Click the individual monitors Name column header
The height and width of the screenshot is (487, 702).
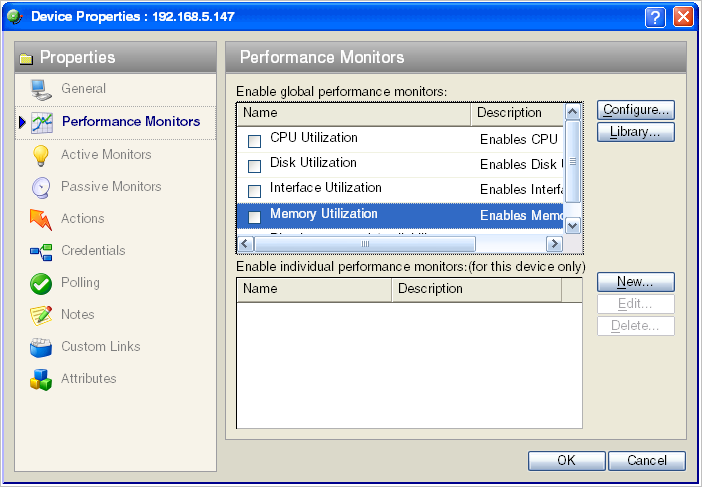point(314,289)
